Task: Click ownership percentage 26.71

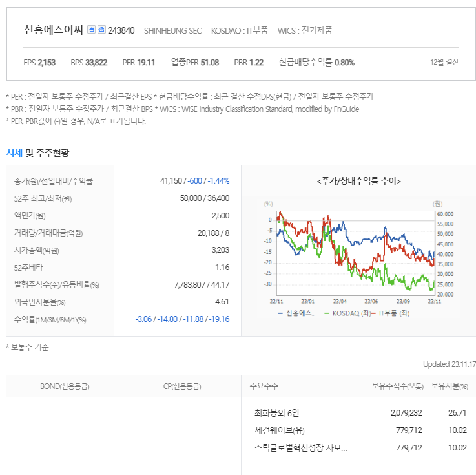Action: click(x=457, y=413)
